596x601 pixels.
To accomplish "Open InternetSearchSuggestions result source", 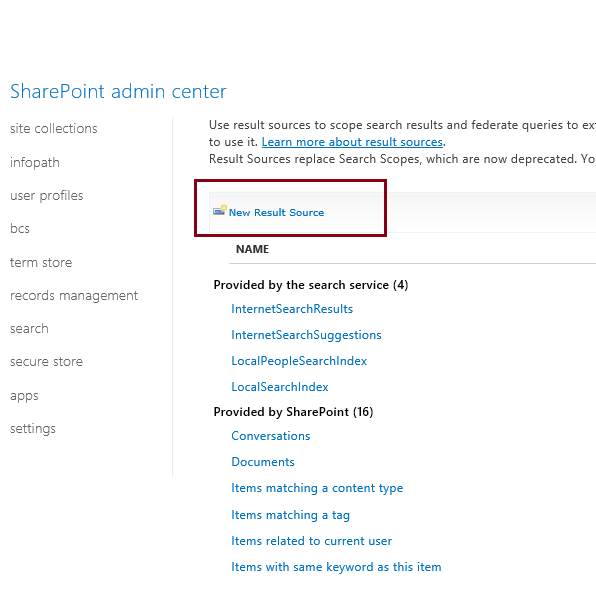I will [x=306, y=335].
